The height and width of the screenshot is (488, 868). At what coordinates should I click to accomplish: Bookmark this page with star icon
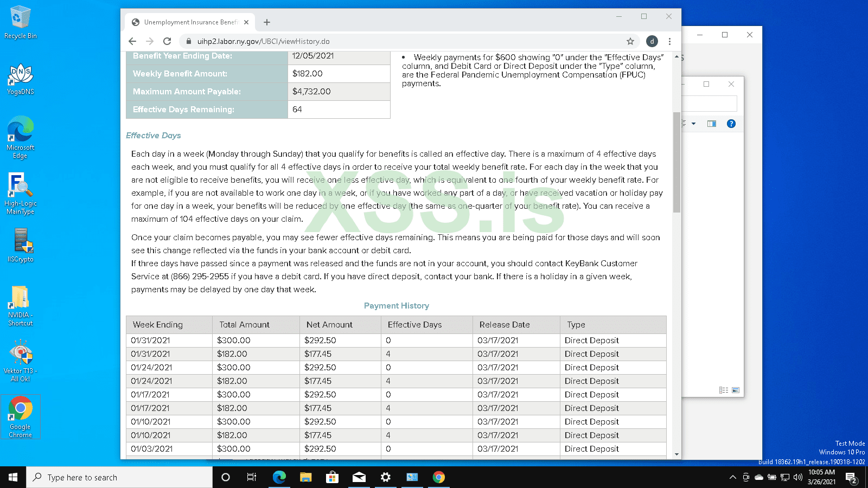point(630,41)
